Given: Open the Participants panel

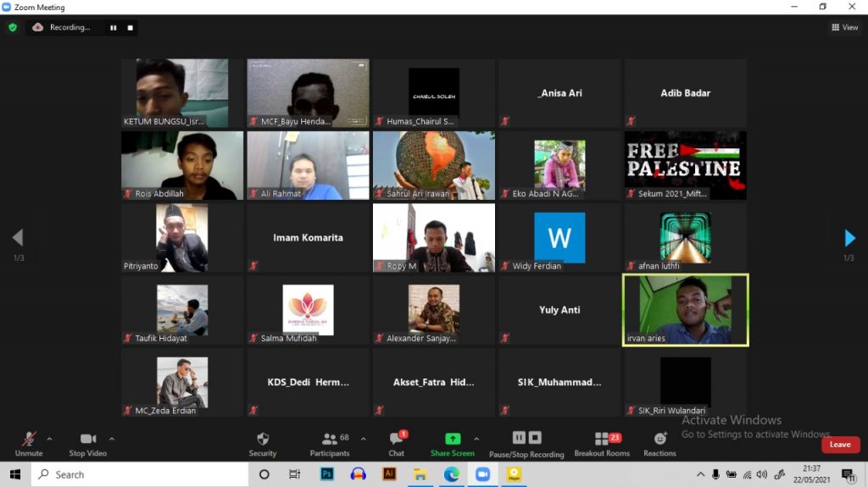Looking at the screenshot, I should point(329,440).
